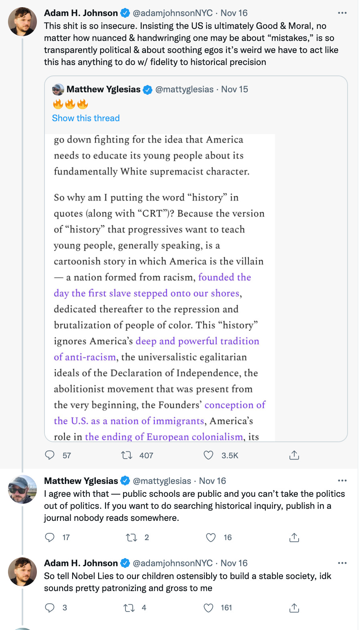The image size is (364, 630).
Task: Click 'Show this thread' link
Action: [x=86, y=118]
